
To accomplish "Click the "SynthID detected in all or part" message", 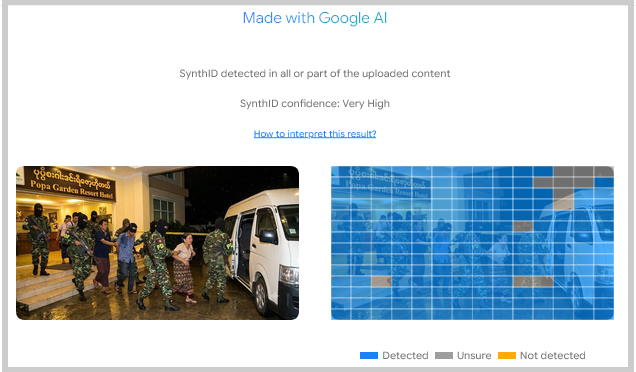I will tap(315, 73).
